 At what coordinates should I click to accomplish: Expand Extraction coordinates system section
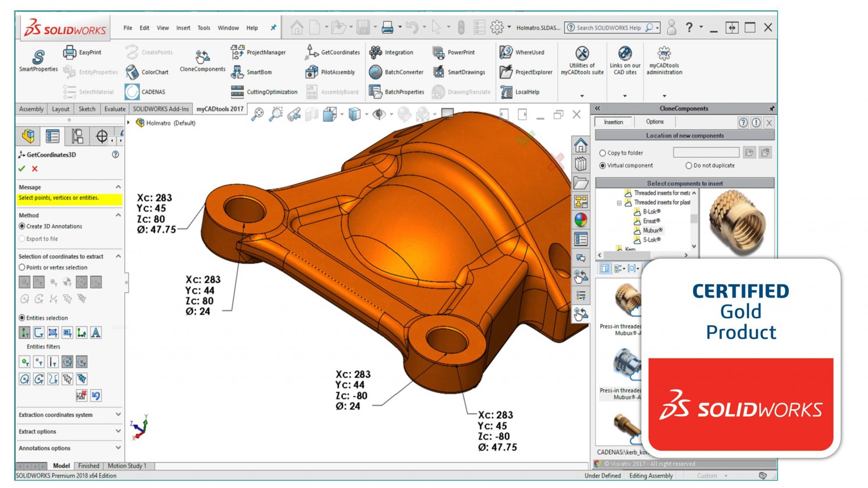(x=118, y=415)
